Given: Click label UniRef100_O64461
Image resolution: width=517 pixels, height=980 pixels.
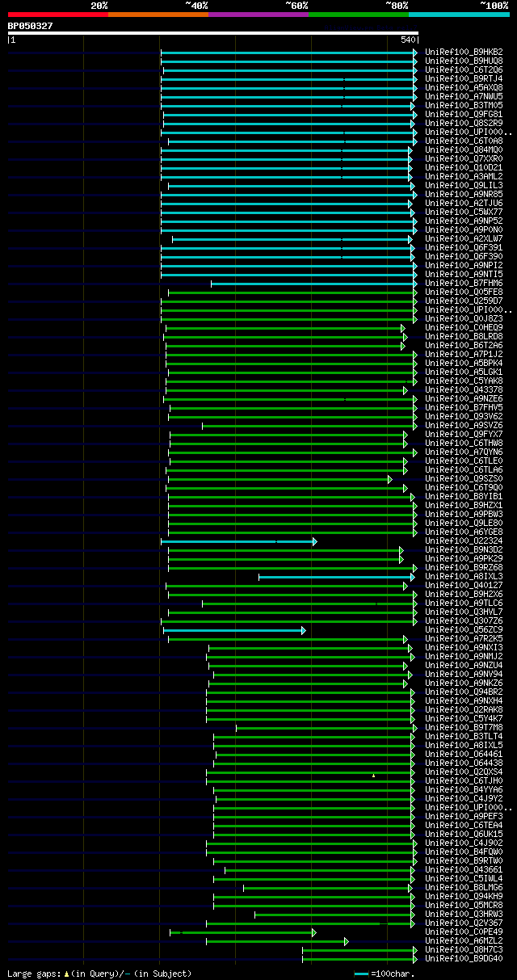Looking at the screenshot, I should pyautogui.click(x=464, y=754).
